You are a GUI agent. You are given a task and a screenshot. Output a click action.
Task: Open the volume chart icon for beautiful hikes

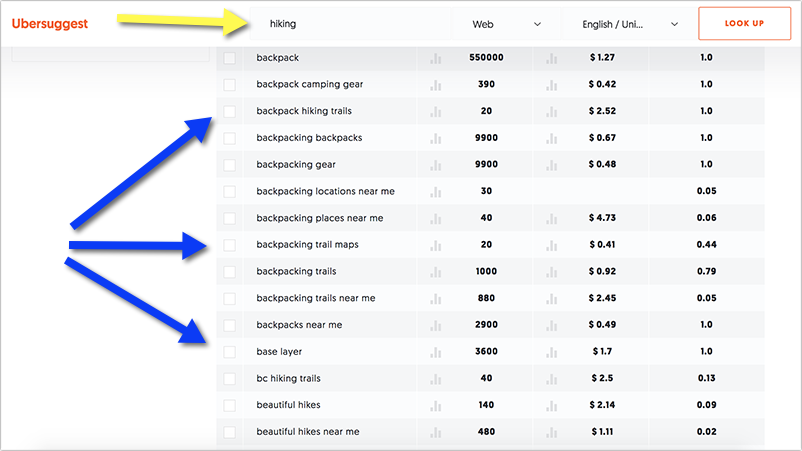[435, 406]
